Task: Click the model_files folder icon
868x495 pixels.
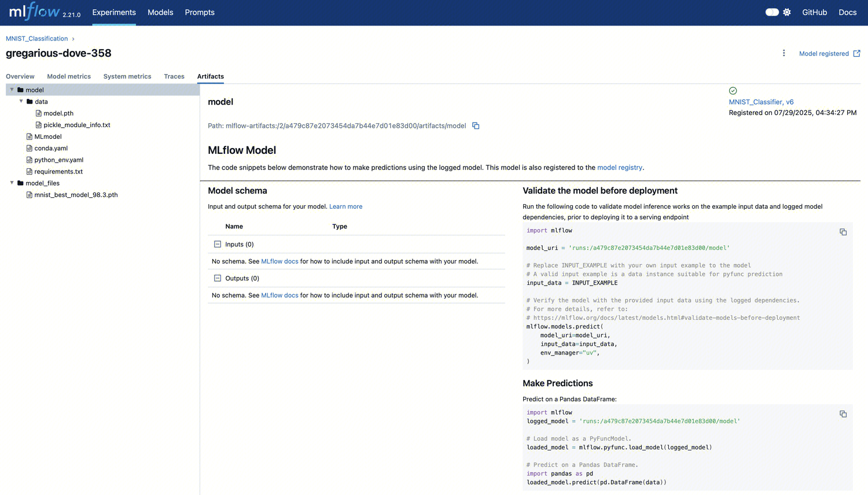Action: pos(20,183)
